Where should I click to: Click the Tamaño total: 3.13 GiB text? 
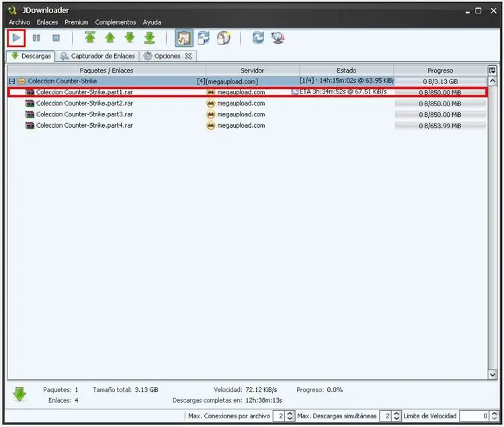[126, 390]
